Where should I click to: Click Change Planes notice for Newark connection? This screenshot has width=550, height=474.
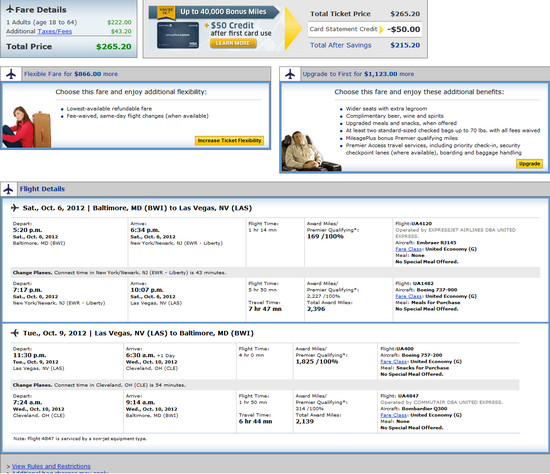(x=275, y=273)
